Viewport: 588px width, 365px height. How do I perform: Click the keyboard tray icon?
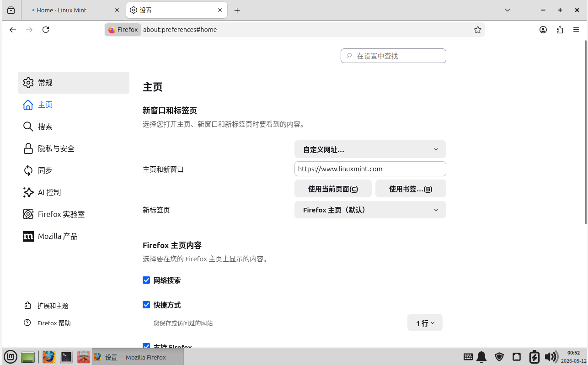(468, 357)
